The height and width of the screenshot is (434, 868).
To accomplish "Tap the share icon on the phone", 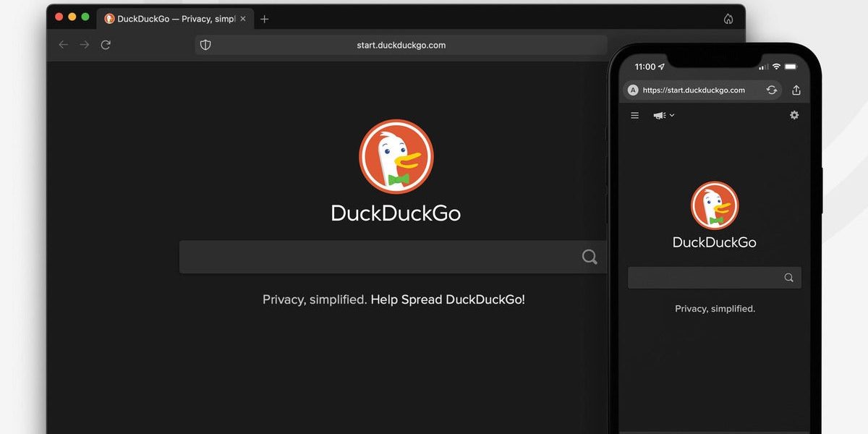I will [x=796, y=90].
